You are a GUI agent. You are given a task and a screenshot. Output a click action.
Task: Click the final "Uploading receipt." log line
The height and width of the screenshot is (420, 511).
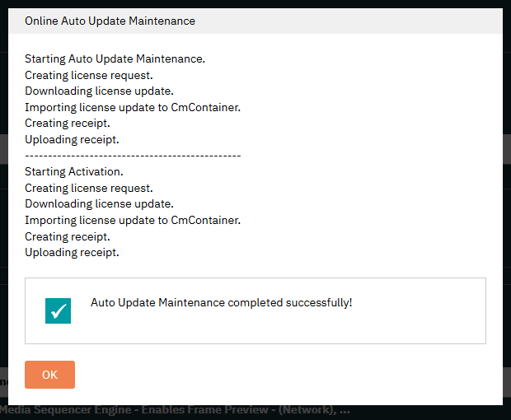tap(72, 252)
